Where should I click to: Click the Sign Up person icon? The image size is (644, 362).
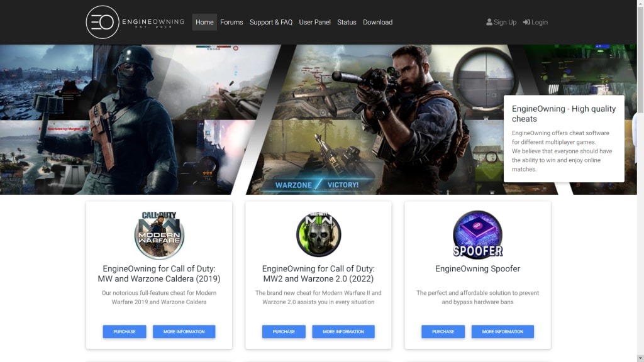tap(489, 22)
